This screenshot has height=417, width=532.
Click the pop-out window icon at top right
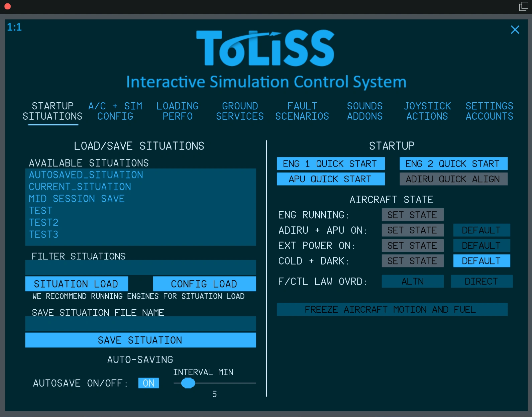coord(523,6)
